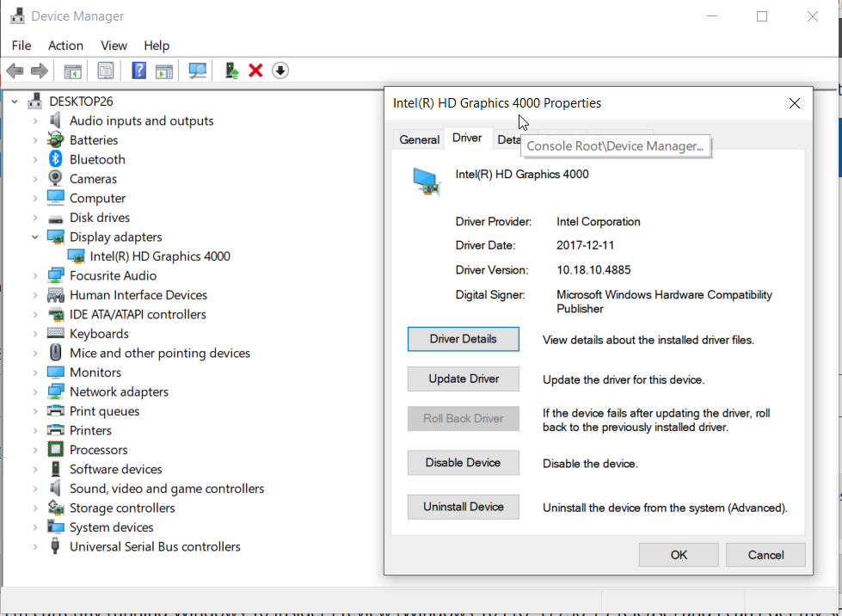Expand the Print queues category
Screen dimensions: 842x616
click(x=35, y=411)
